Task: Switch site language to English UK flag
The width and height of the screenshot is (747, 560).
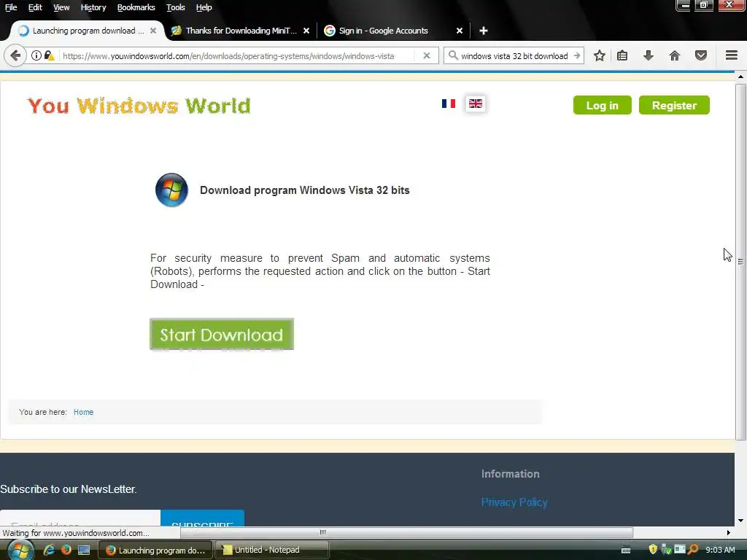Action: tap(476, 104)
